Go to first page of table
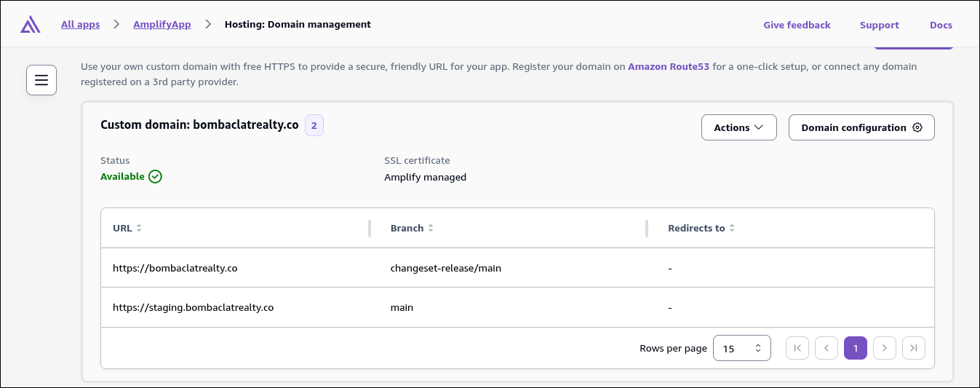Screen dimensions: 980x388 pyautogui.click(x=797, y=348)
